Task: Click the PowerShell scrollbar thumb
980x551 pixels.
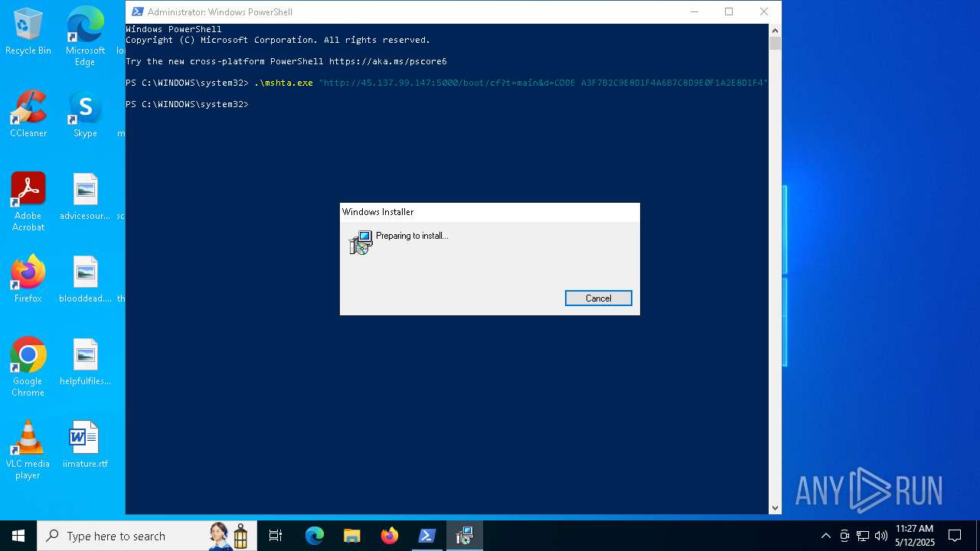Action: [775, 44]
